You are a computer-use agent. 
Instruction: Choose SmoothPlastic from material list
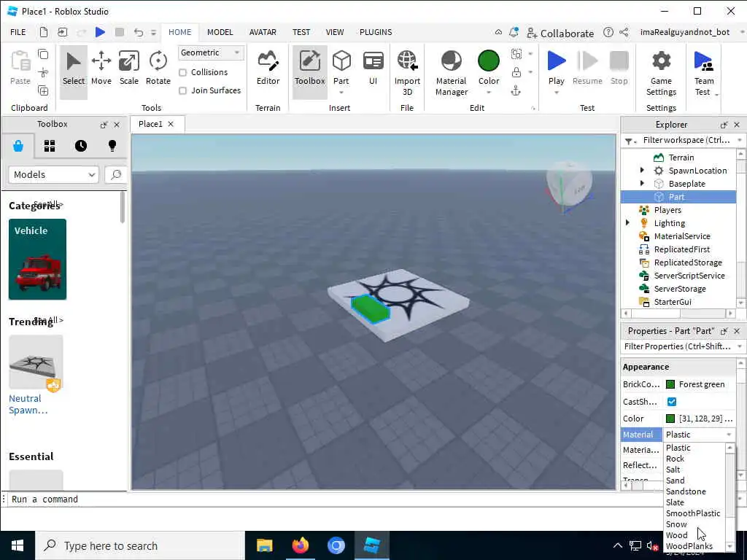pyautogui.click(x=693, y=513)
